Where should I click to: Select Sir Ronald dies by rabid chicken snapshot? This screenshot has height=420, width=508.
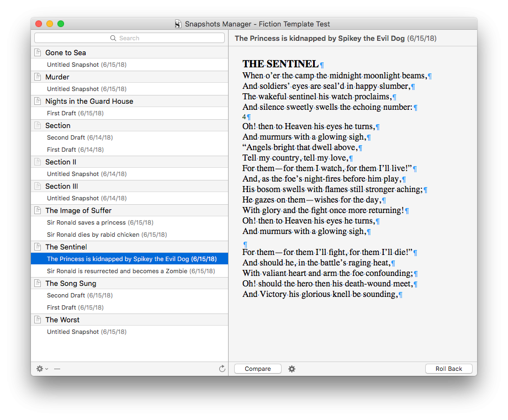(x=130, y=235)
